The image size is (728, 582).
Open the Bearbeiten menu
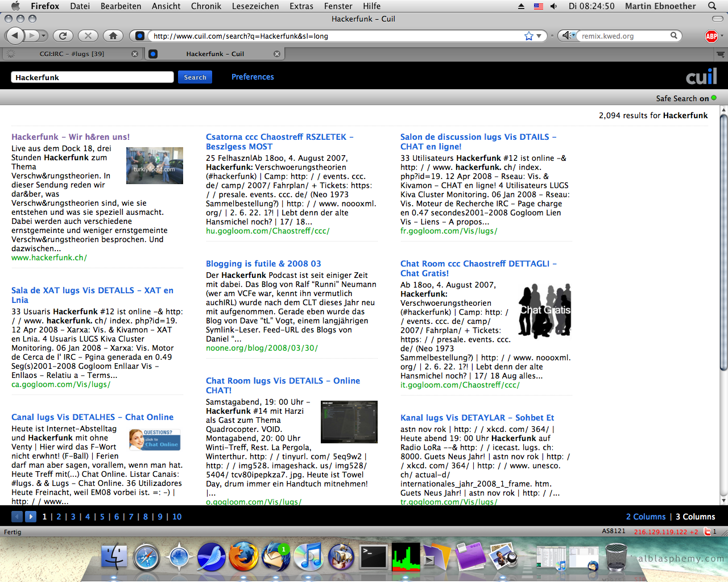click(x=121, y=6)
